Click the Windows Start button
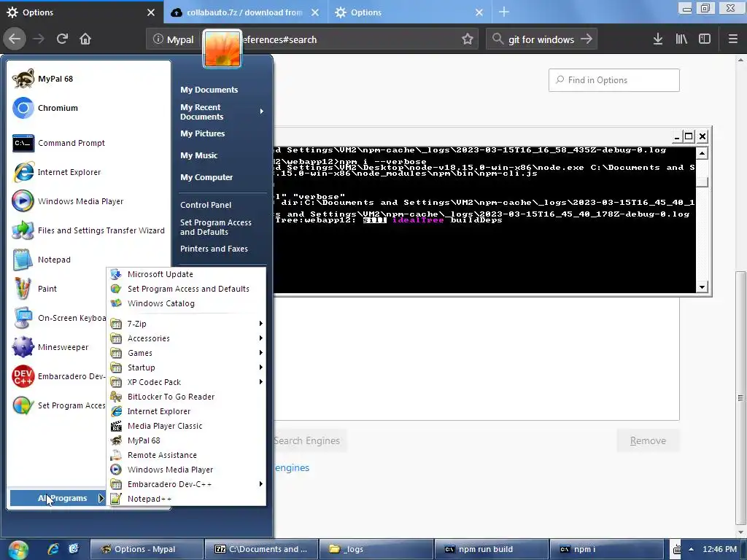 pos(18,550)
